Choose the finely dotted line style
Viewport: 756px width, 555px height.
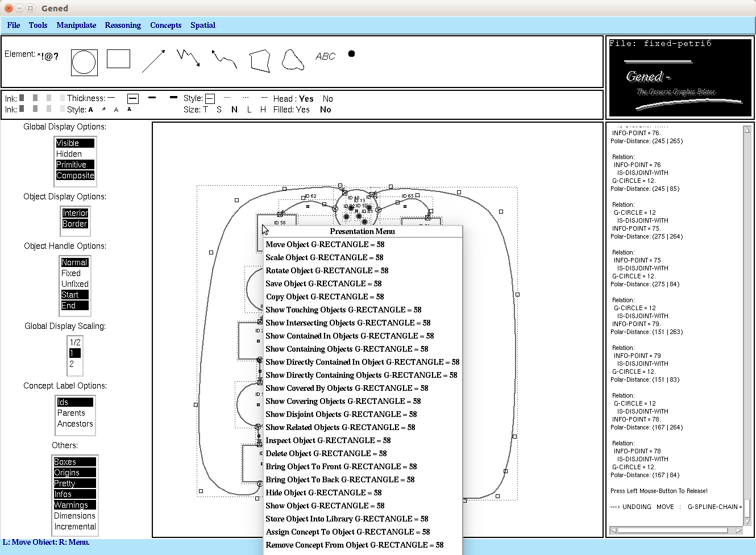click(227, 98)
